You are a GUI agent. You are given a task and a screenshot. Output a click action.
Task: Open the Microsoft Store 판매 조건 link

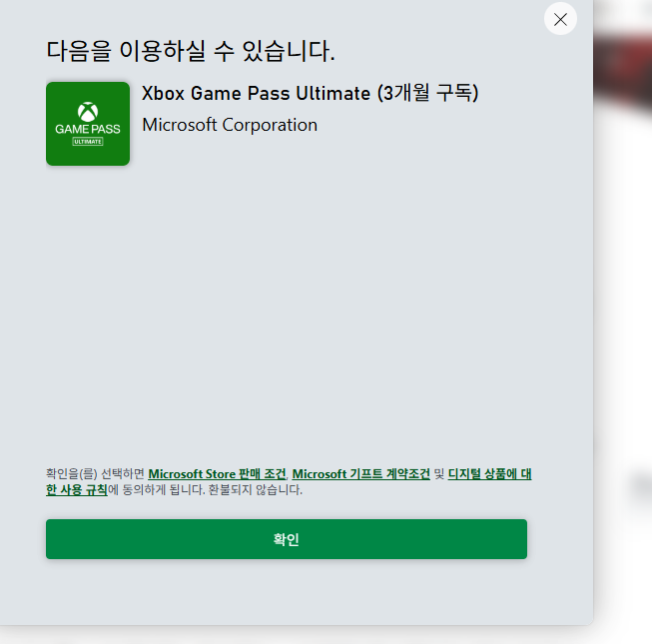tap(217, 474)
